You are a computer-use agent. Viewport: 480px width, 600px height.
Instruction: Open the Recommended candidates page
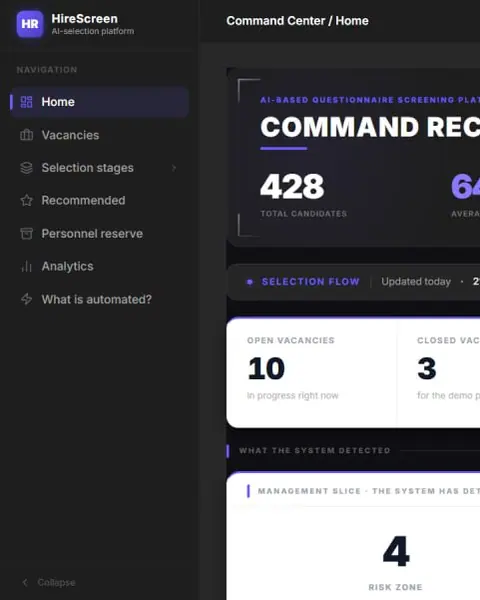100,201
